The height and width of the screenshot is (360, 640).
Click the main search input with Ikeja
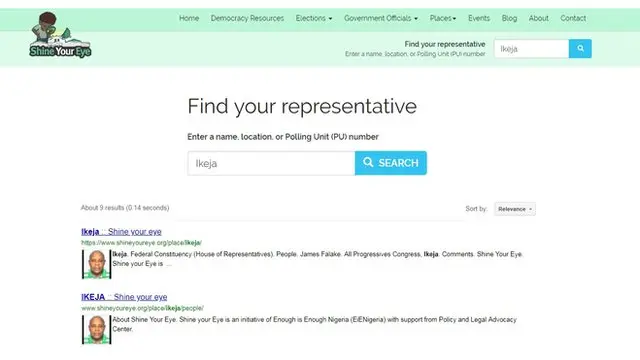(271, 163)
